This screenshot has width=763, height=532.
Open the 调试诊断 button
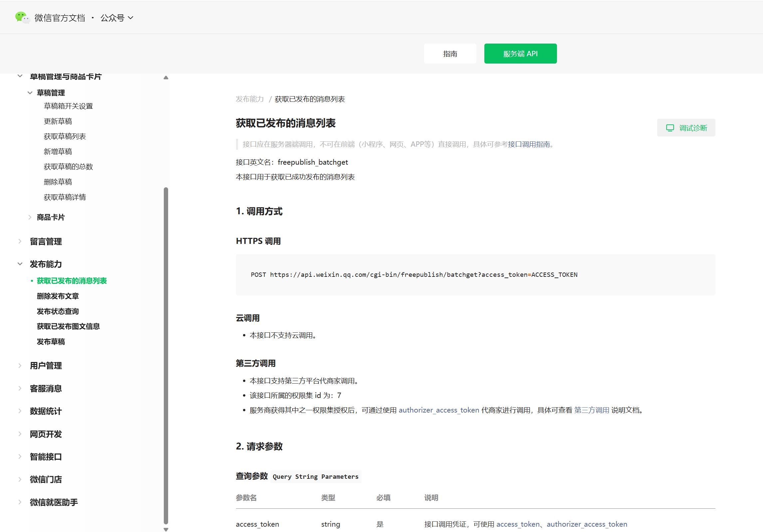click(686, 128)
